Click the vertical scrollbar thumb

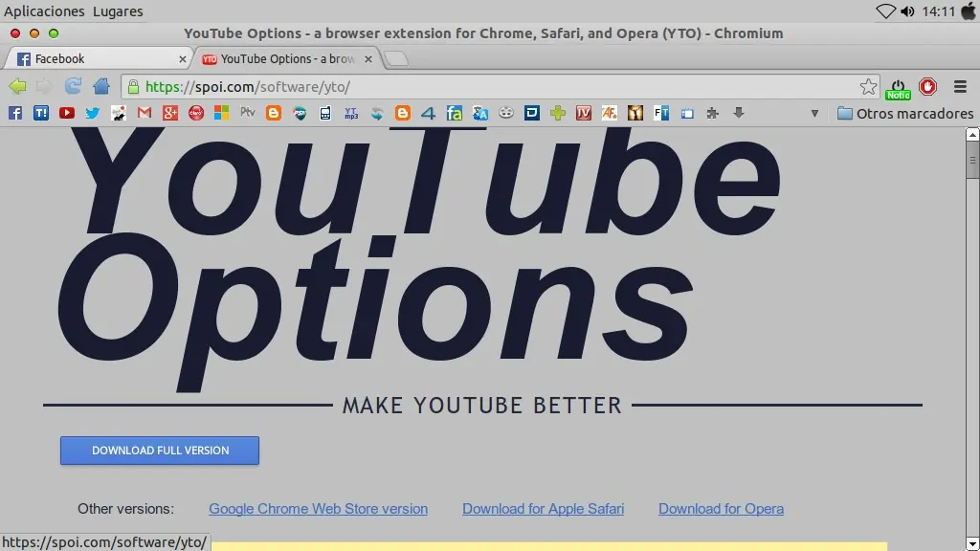tap(972, 160)
